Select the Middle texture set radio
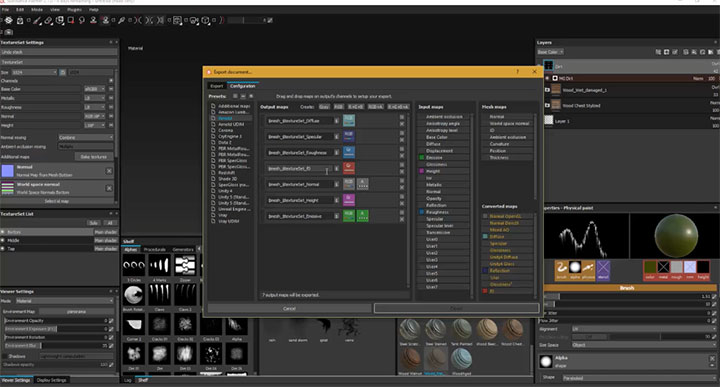This screenshot has width=720, height=387. pyautogui.click(x=3, y=240)
